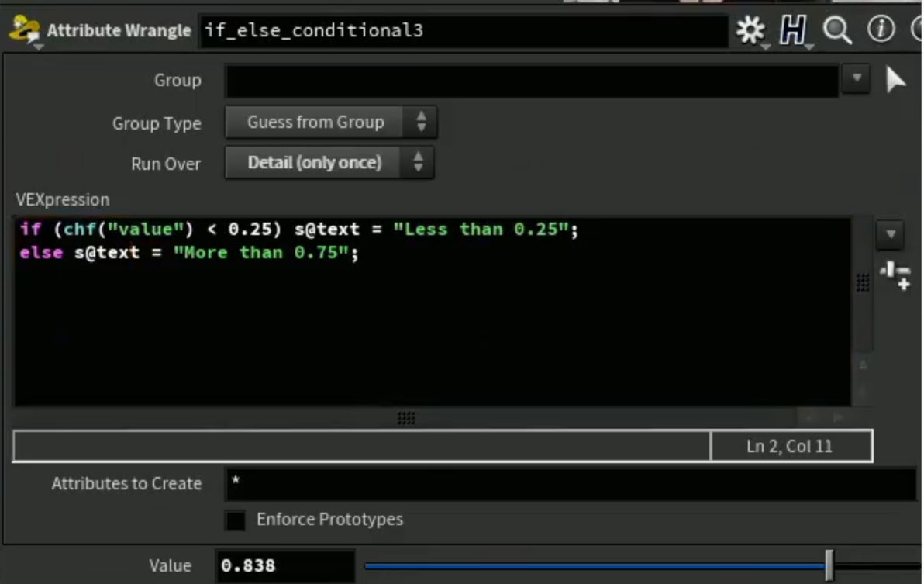Show node info with i icon
This screenshot has height=584, width=924.
pos(881,29)
